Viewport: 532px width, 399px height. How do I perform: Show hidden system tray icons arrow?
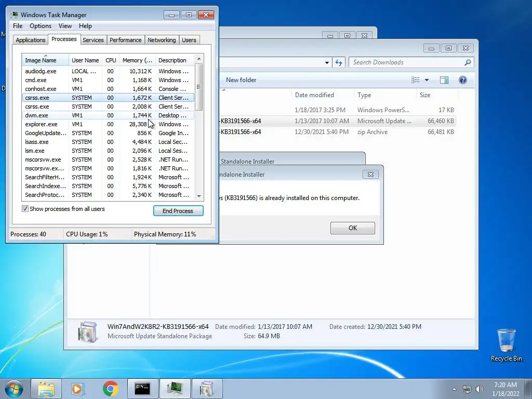(x=454, y=389)
